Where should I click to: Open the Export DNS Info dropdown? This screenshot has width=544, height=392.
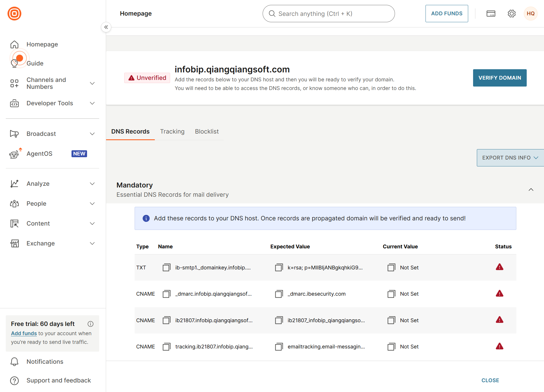(x=510, y=158)
